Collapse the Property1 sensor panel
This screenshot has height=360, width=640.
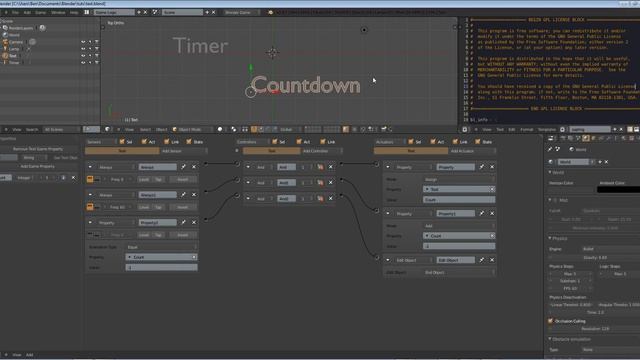coord(90,222)
